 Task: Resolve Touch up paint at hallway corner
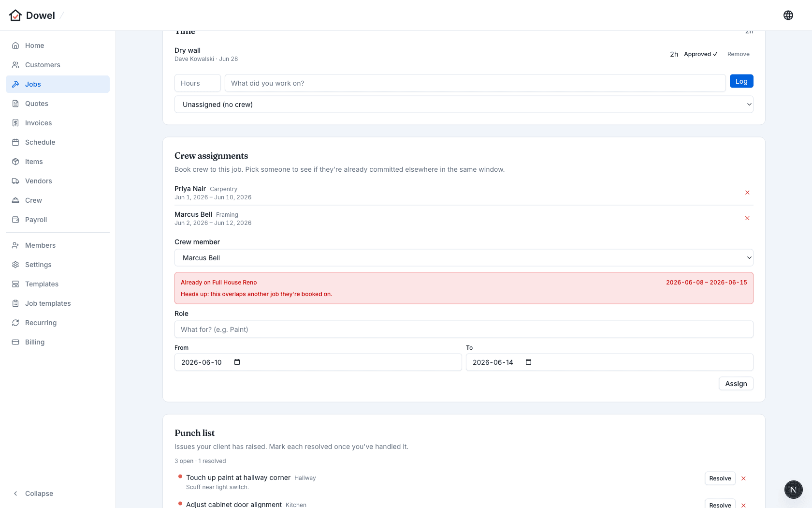tap(720, 478)
